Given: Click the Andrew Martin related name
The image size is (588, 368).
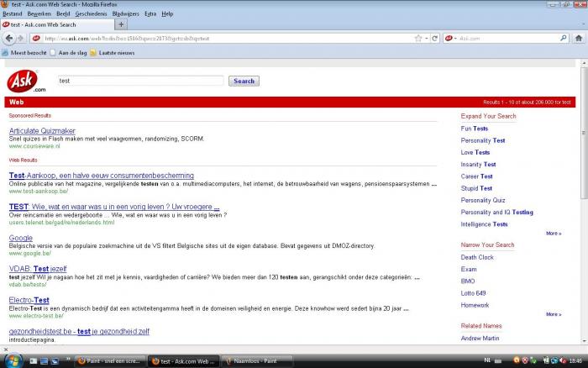Looking at the screenshot, I should pos(480,339).
